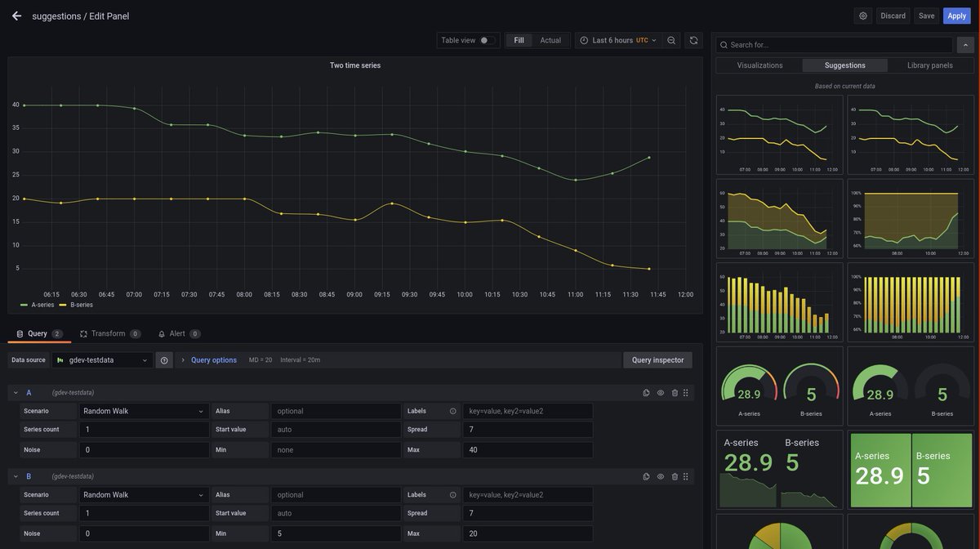Hide query A with eye icon

[x=661, y=393]
